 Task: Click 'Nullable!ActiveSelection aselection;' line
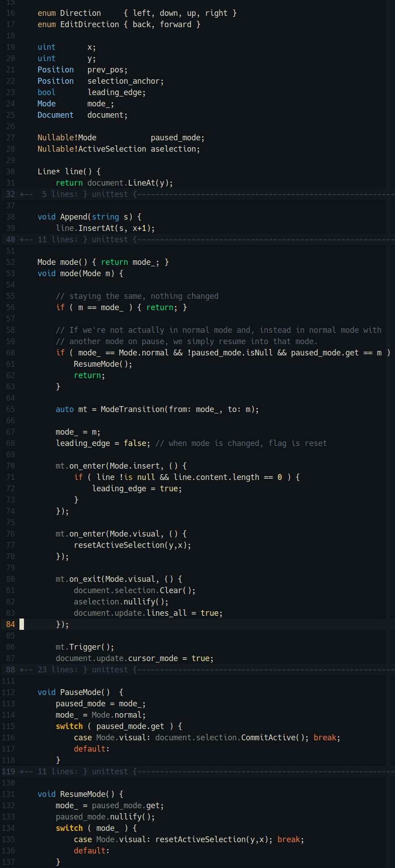click(119, 149)
